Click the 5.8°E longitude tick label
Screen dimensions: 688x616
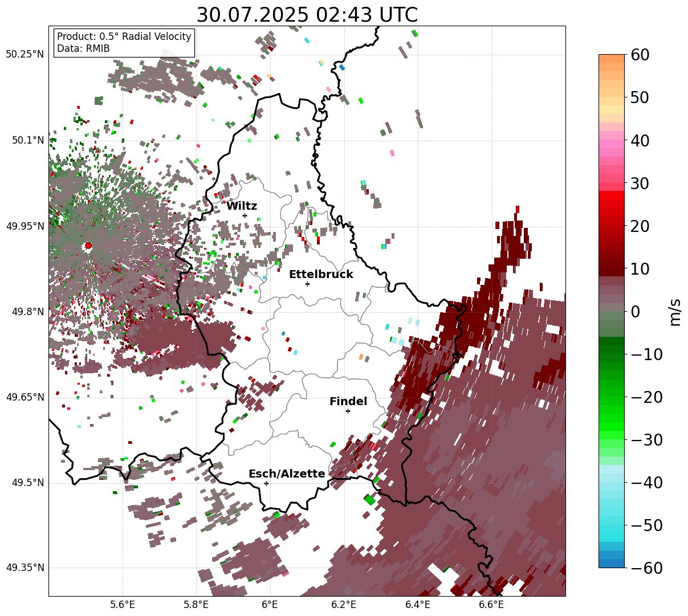tap(197, 605)
